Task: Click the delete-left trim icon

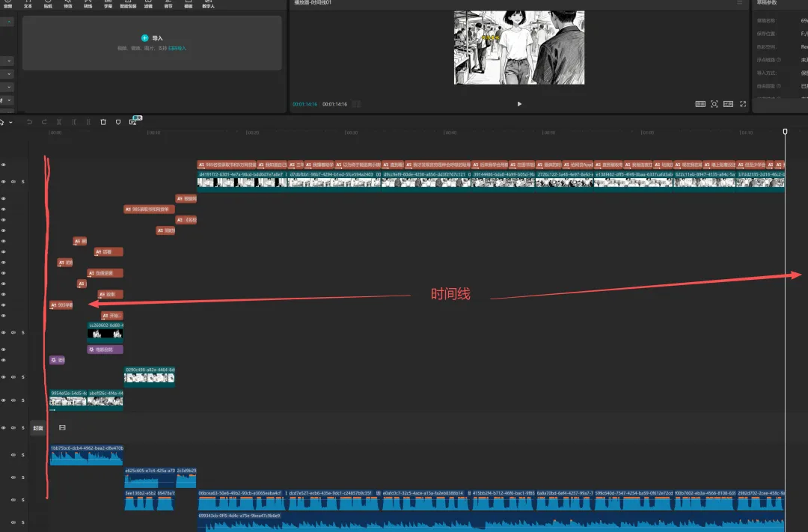Action: [73, 122]
